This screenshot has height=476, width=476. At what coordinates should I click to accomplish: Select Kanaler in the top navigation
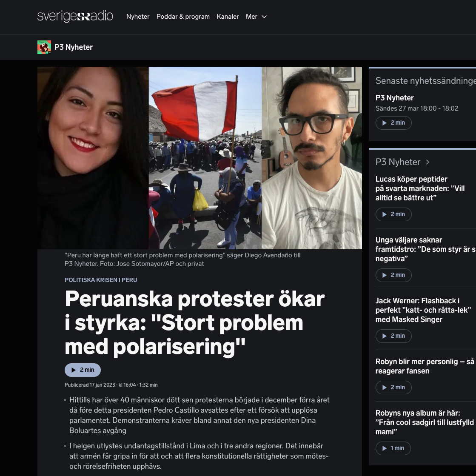point(228,17)
